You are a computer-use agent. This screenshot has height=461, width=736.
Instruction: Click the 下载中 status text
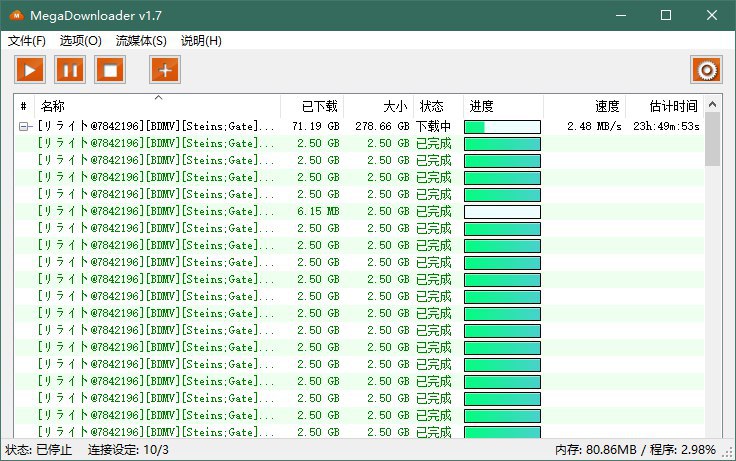(433, 126)
